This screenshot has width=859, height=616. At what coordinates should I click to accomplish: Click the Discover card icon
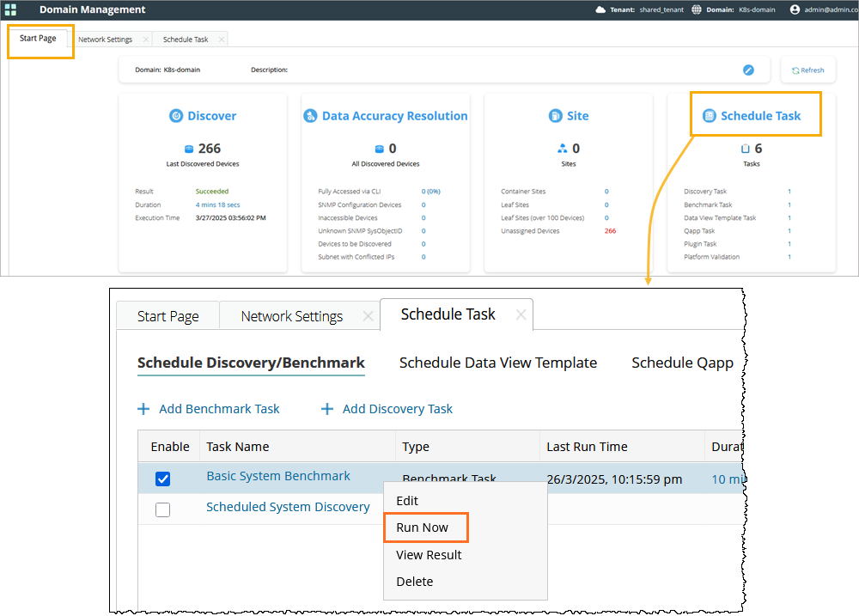(176, 116)
